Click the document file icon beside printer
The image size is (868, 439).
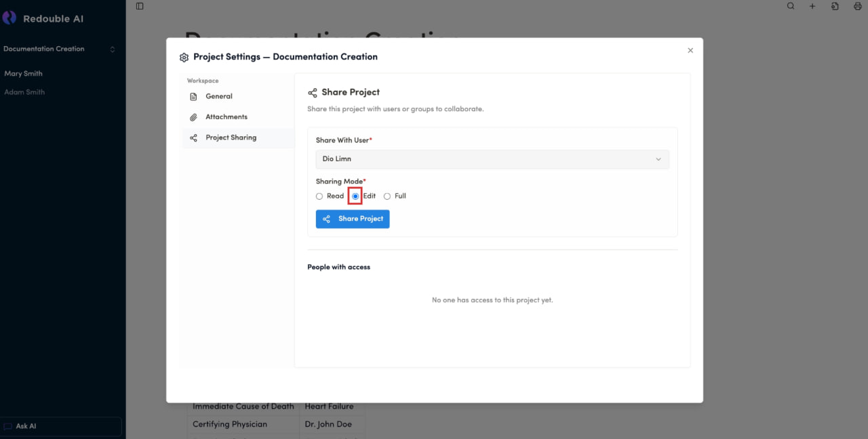tap(835, 6)
